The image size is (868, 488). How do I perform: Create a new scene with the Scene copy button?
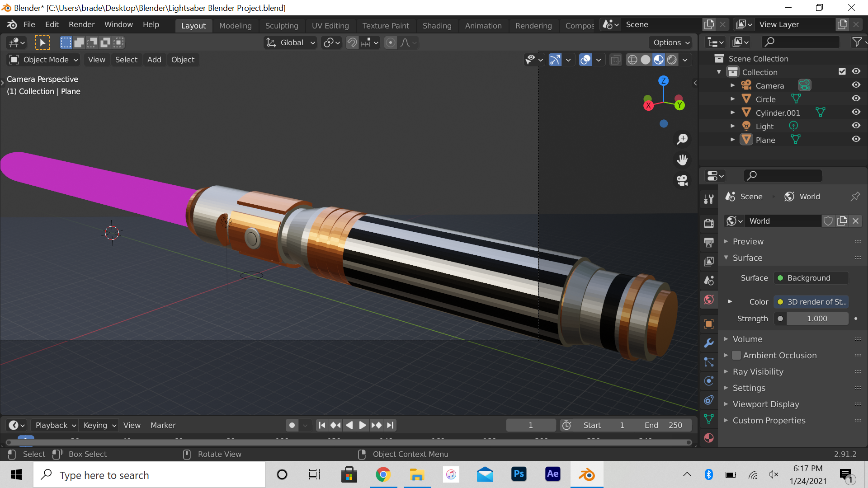click(709, 24)
